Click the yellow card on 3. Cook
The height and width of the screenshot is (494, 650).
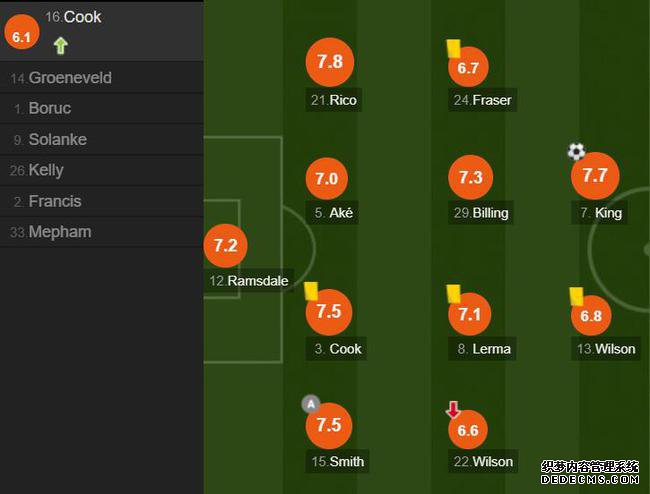[311, 291]
